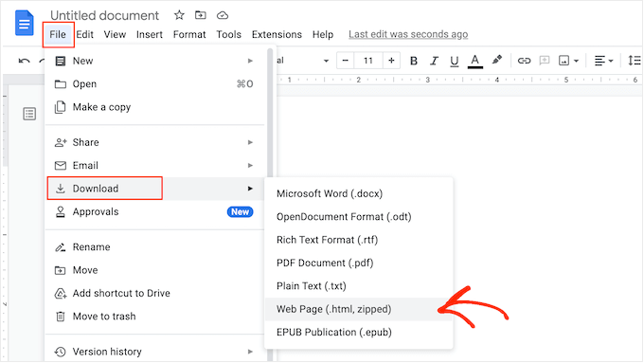Viewport: 644px width, 363px height.
Task: Open Last edit was seconds ago link
Action: 408,34
